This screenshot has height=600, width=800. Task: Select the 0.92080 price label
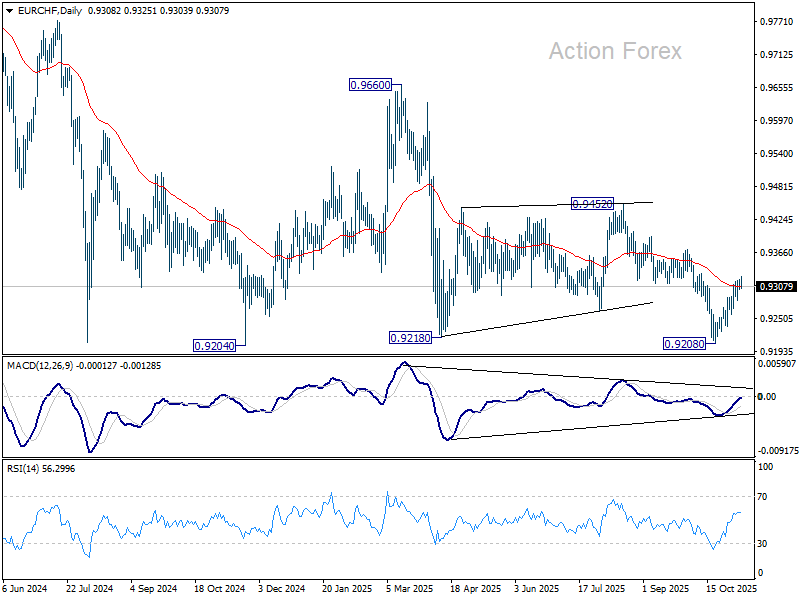click(x=684, y=344)
